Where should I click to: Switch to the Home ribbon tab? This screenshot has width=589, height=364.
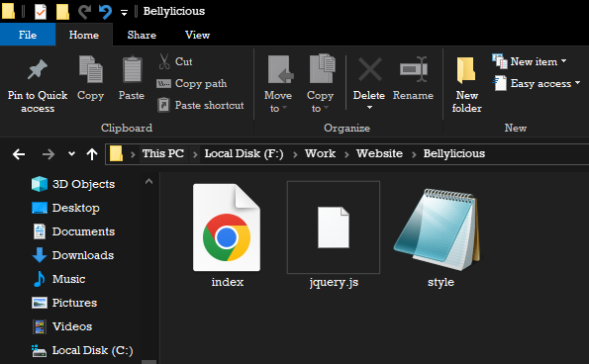point(84,35)
